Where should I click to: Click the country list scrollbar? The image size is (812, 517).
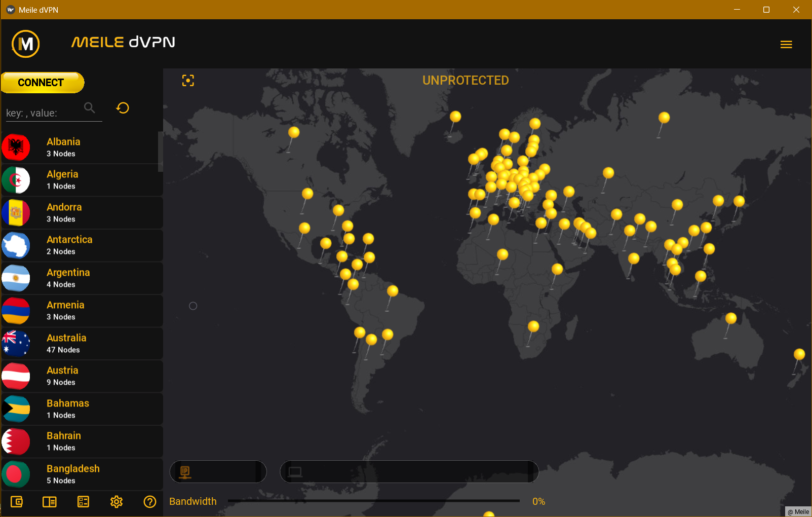(161, 152)
